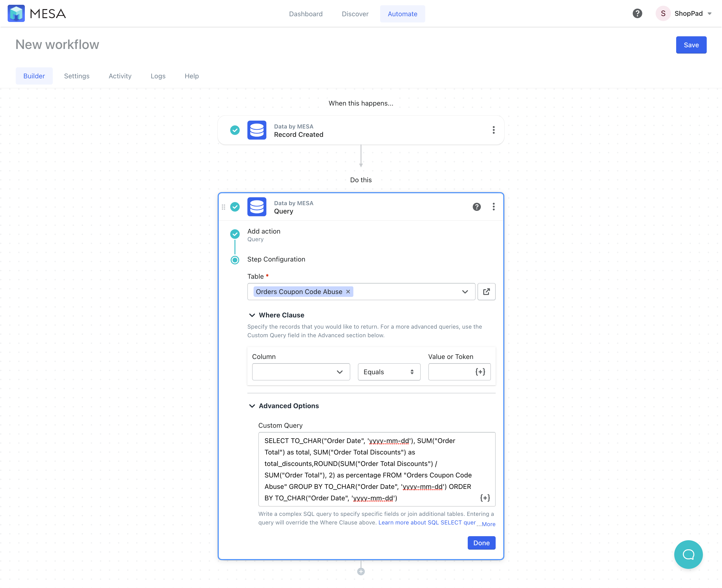
Task: Click the ShopPad avatar letter S
Action: click(x=663, y=14)
